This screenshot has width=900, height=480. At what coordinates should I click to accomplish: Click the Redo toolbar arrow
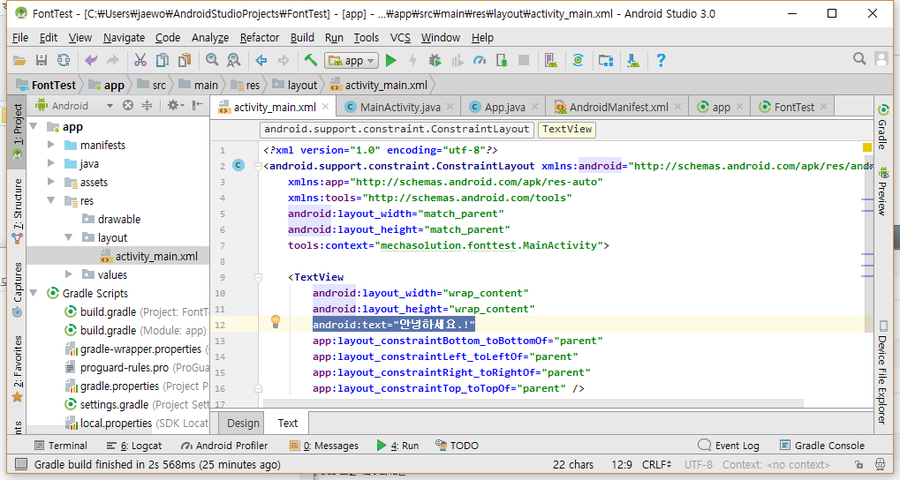pos(113,60)
